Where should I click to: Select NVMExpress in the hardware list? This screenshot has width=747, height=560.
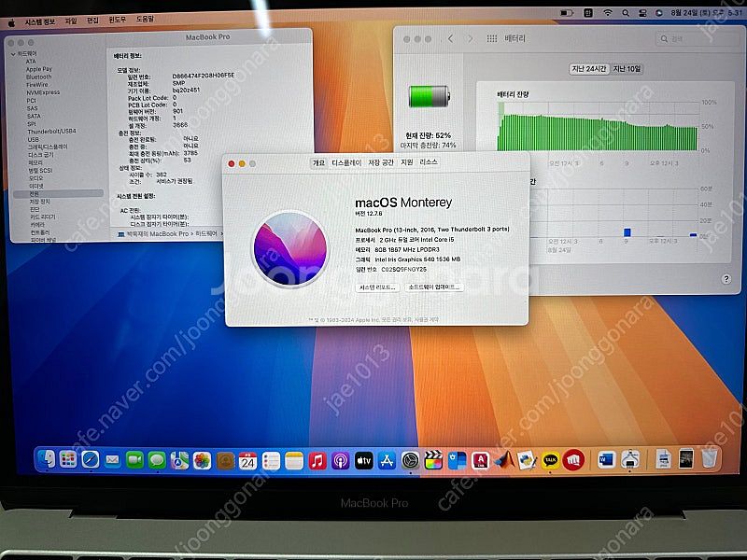coord(43,92)
